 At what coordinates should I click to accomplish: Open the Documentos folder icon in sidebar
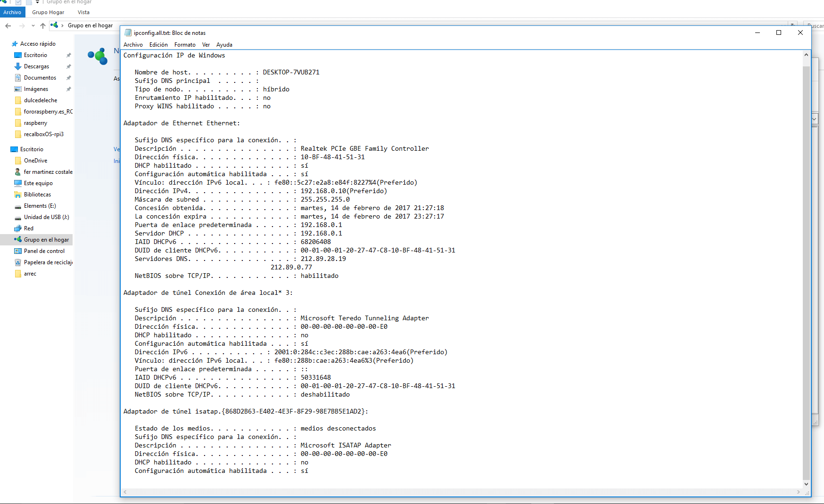(18, 78)
